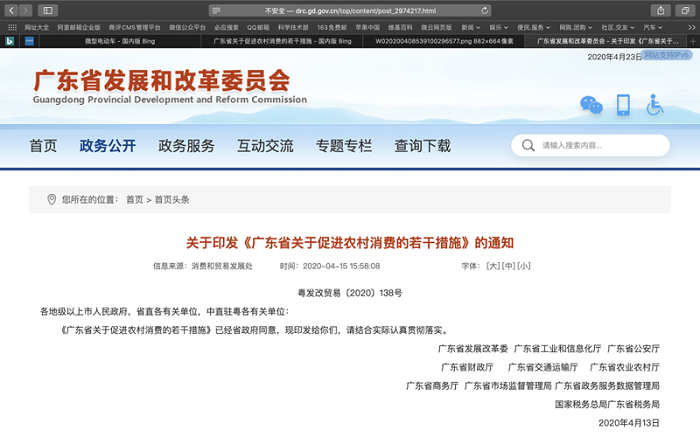Open 查询下载 navigation link
Image resolution: width=700 pixels, height=437 pixels.
coord(422,146)
